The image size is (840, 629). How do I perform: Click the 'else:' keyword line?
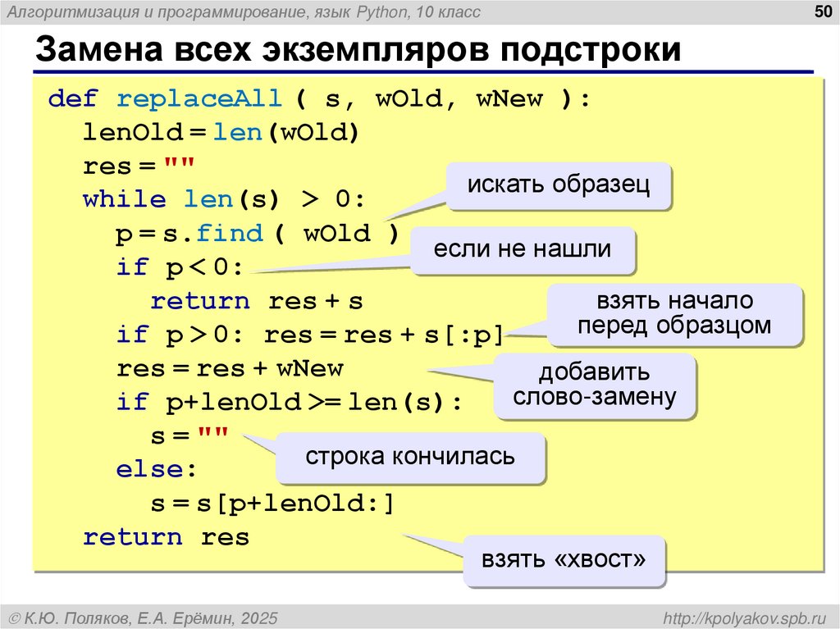tap(157, 469)
